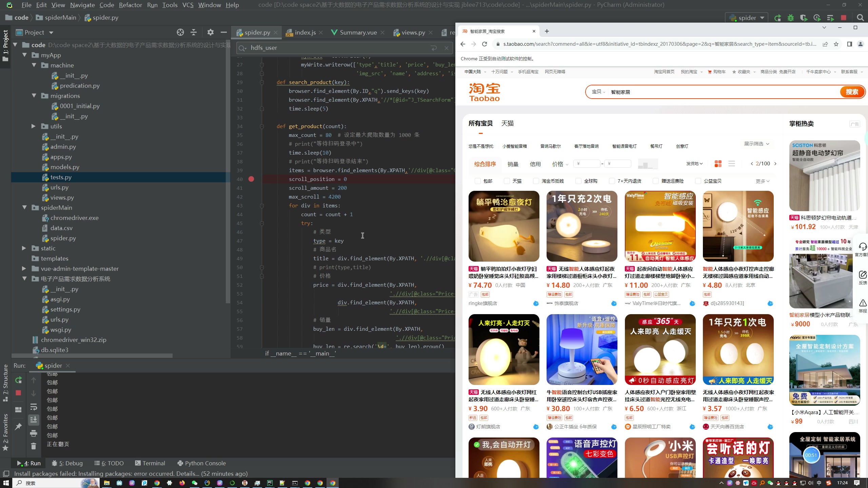Open Chrome side panel icon
The image size is (868, 488).
click(x=849, y=44)
